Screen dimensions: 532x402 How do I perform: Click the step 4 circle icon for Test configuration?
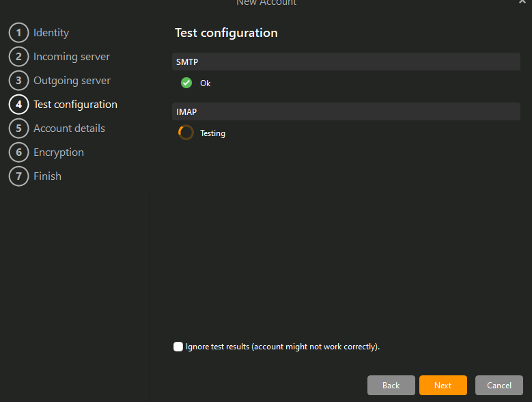pos(18,104)
